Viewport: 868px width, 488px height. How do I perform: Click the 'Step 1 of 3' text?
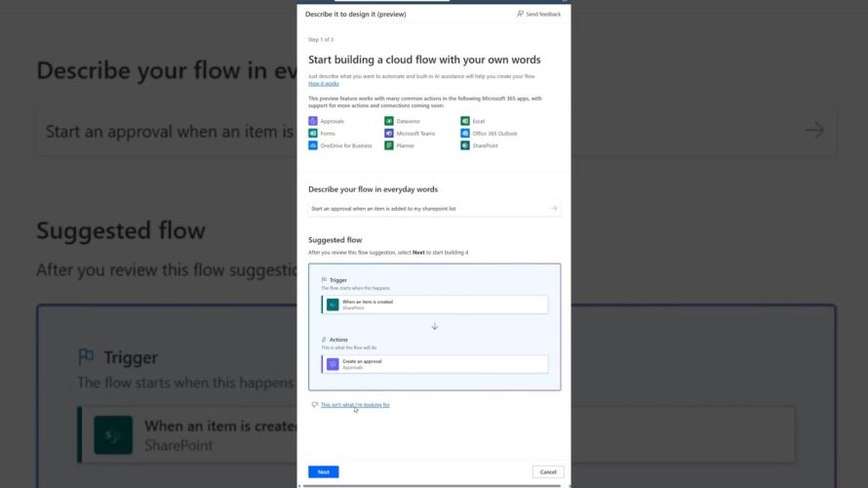pos(321,40)
